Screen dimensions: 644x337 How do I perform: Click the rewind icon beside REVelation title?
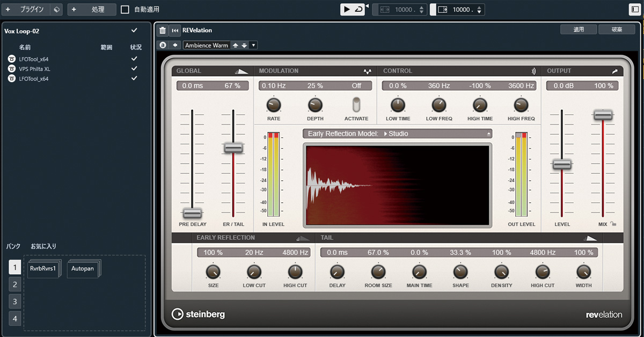(x=174, y=31)
